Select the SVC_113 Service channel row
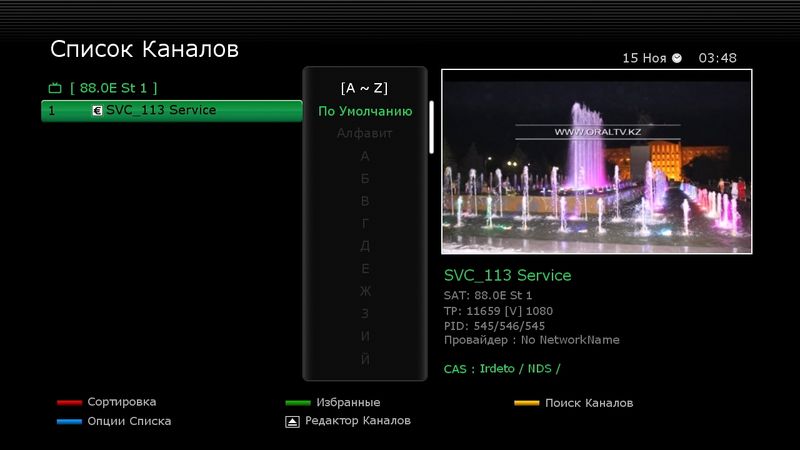This screenshot has height=450, width=800. (171, 111)
